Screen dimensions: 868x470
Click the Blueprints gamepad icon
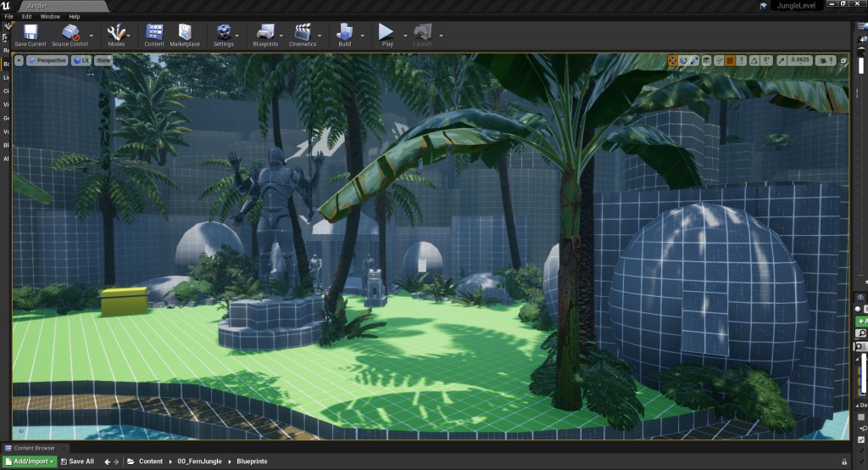[264, 33]
